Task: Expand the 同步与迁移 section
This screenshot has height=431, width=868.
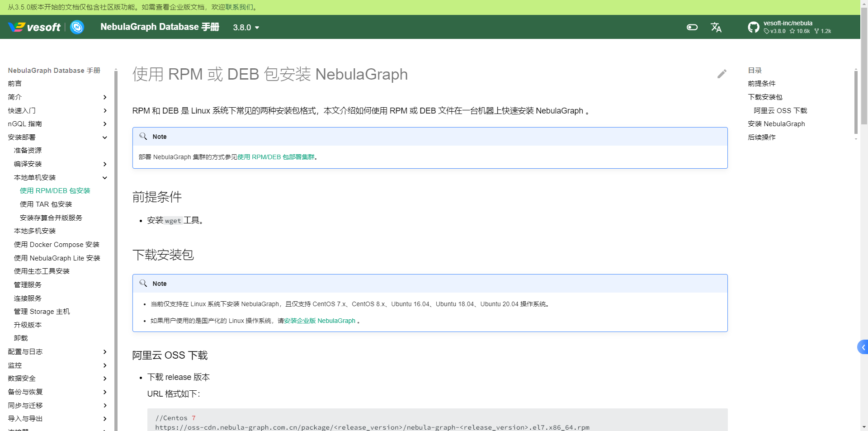Action: [105, 406]
